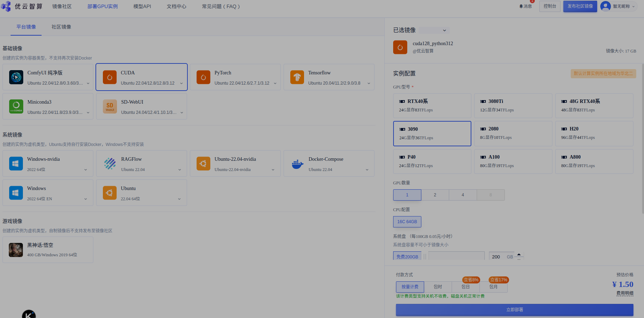644x318 pixels.
Task: Switch to the 社区镜像 tab
Action: tap(61, 27)
